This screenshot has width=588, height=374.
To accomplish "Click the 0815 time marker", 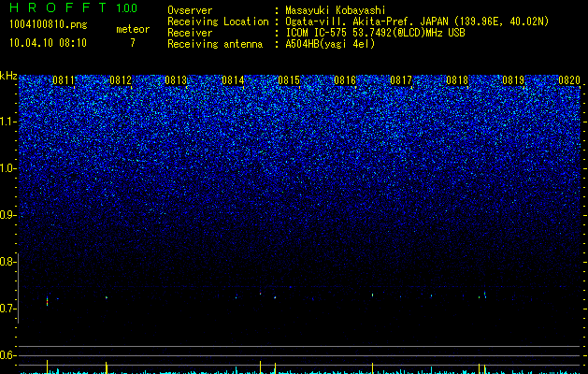I will [x=289, y=80].
